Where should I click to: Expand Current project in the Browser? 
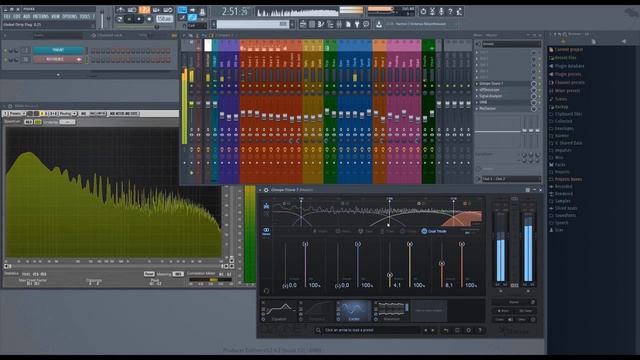coord(569,49)
